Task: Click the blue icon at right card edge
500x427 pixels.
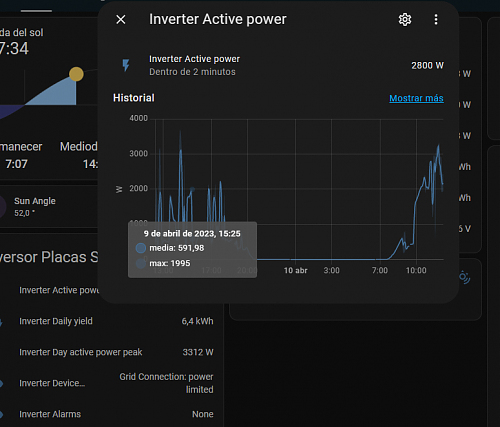Action: pyautogui.click(x=464, y=277)
